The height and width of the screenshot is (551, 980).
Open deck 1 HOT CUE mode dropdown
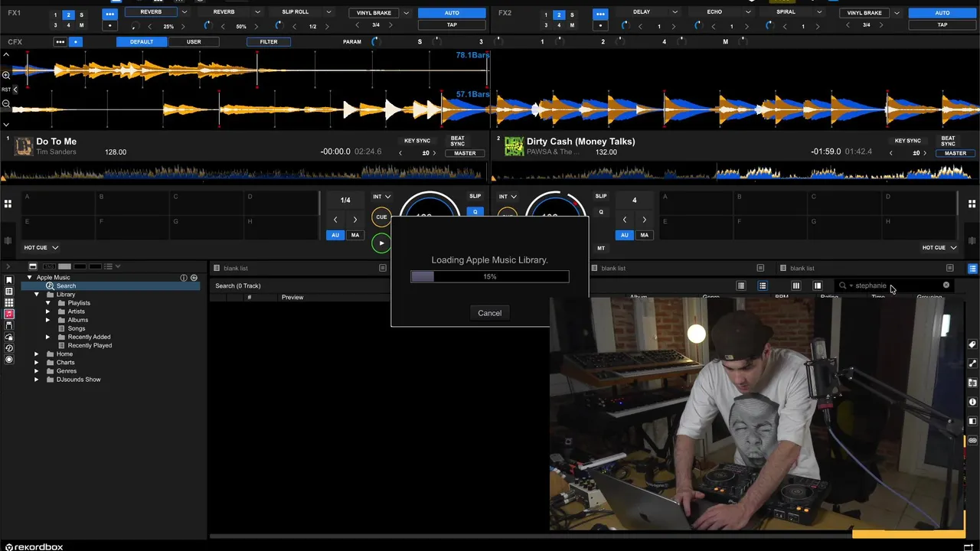click(x=41, y=248)
